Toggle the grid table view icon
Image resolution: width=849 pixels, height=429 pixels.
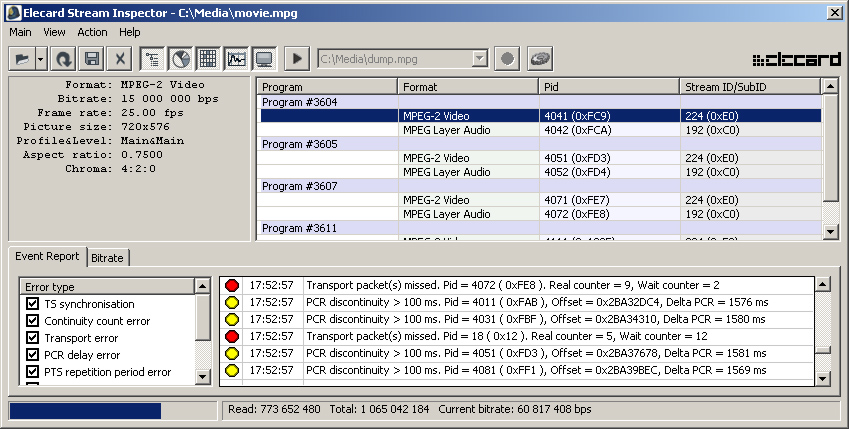[208, 59]
